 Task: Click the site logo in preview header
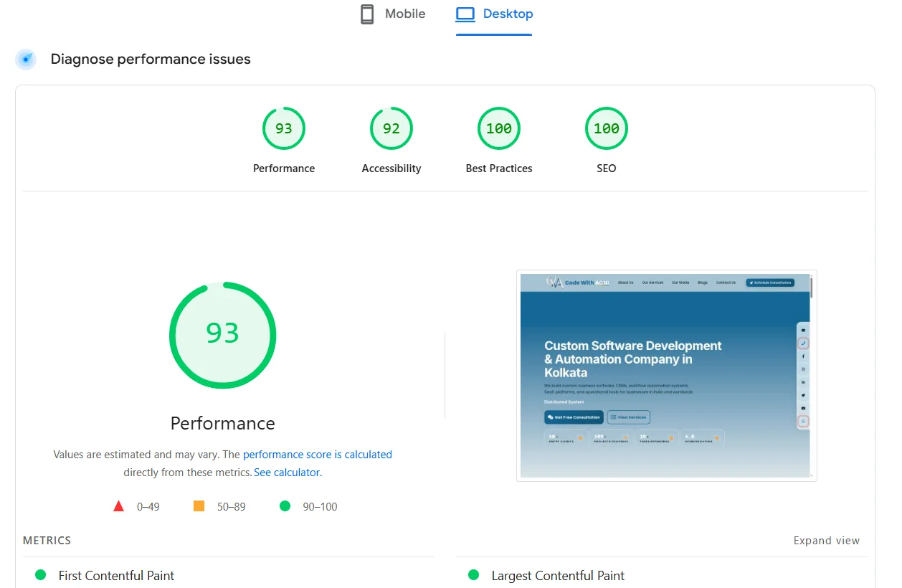pyautogui.click(x=577, y=283)
